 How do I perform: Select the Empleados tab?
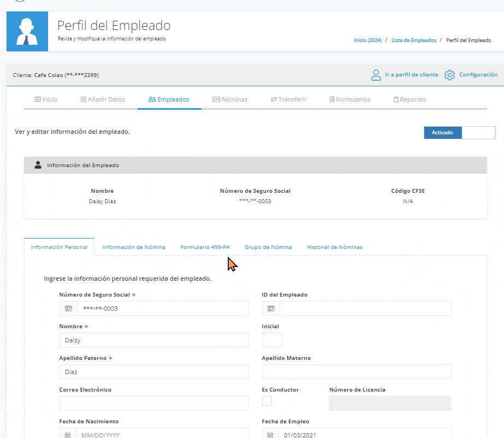click(169, 99)
